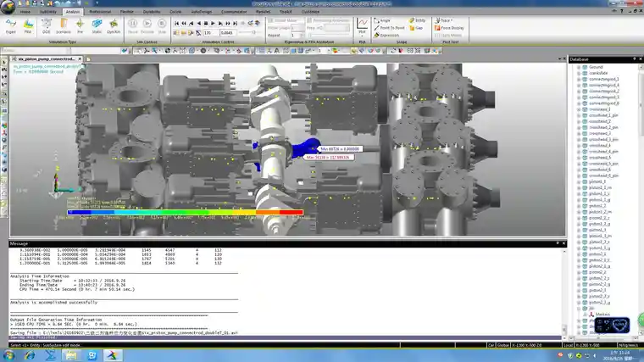The width and height of the screenshot is (644, 362).
Task: Close the six_piston_pump document tab
Action: click(80, 58)
